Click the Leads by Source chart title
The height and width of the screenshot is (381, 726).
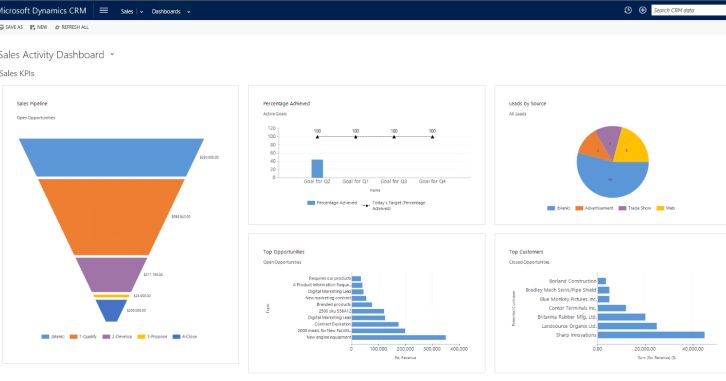click(527, 104)
